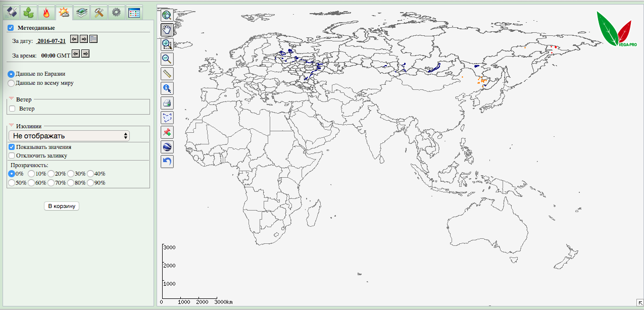Open the calendar date picker icon

pos(93,39)
